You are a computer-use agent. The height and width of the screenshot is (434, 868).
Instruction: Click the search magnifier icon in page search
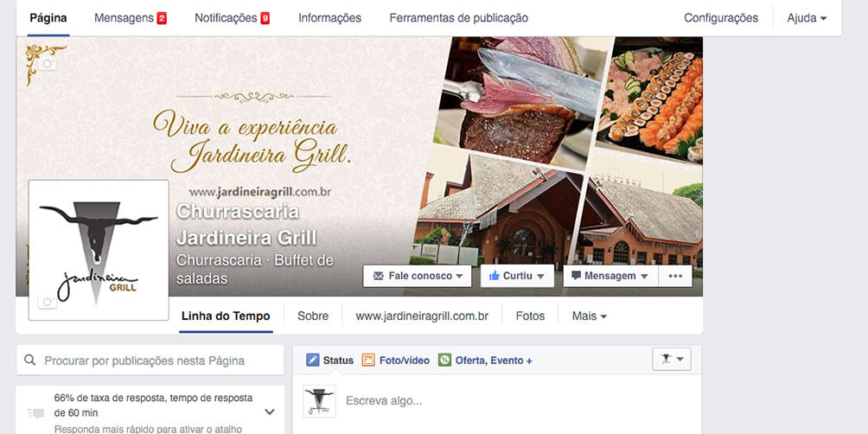coord(30,361)
